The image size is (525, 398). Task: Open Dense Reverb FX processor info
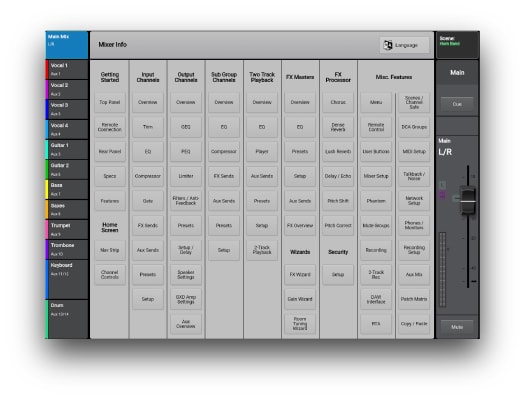(338, 127)
